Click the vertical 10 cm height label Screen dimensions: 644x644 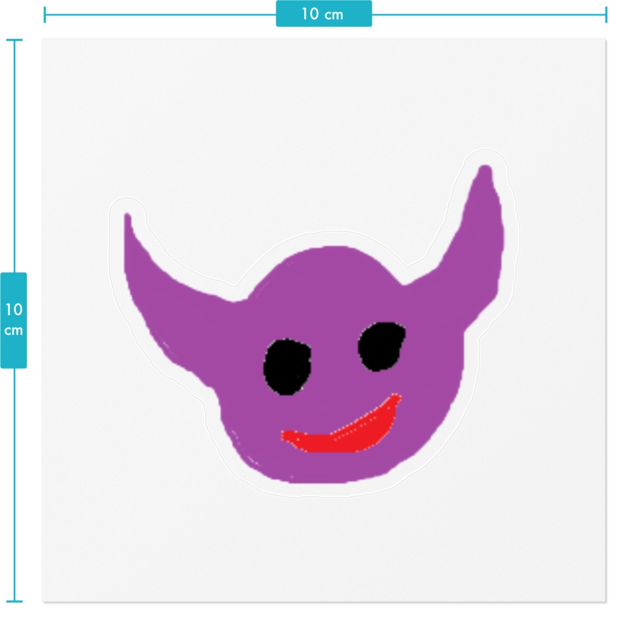(x=14, y=320)
